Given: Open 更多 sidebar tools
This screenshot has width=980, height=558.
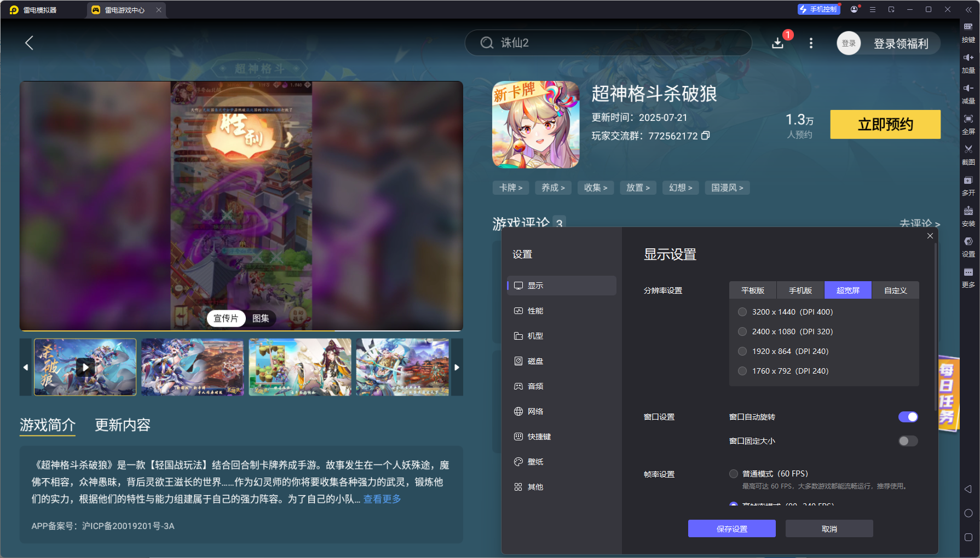Looking at the screenshot, I should [969, 278].
